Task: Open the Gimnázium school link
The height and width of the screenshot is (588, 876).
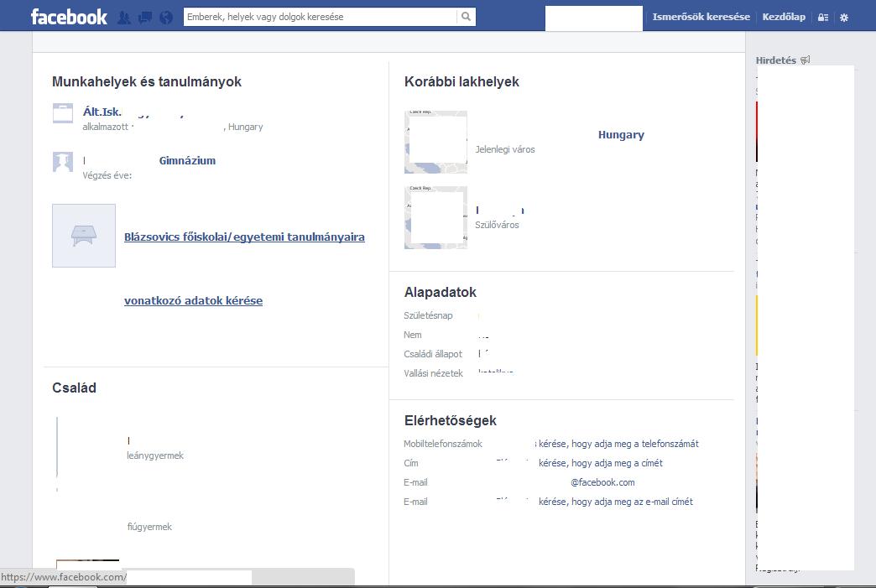Action: (x=187, y=161)
